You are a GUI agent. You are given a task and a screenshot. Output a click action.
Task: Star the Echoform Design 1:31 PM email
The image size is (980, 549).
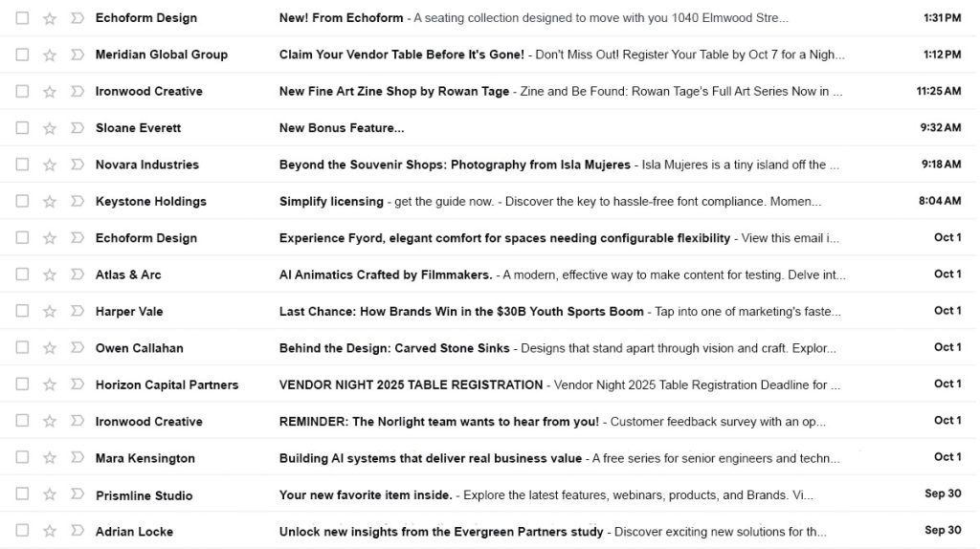coord(50,18)
